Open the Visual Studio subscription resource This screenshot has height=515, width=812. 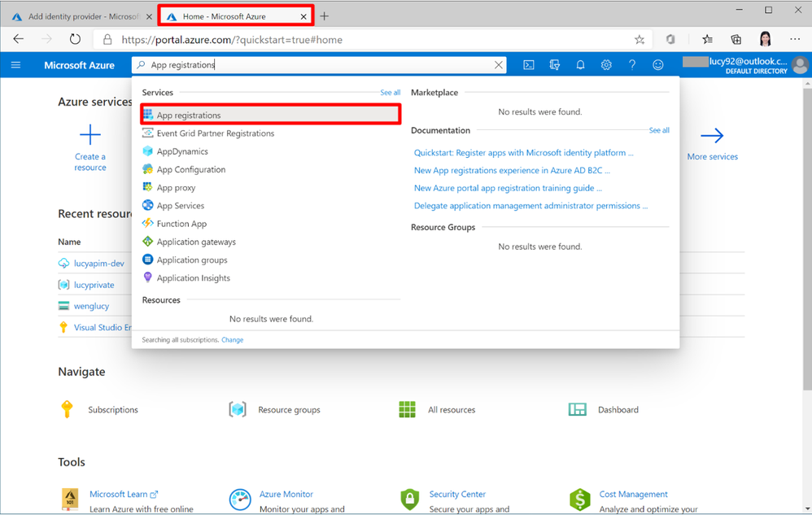pos(103,327)
